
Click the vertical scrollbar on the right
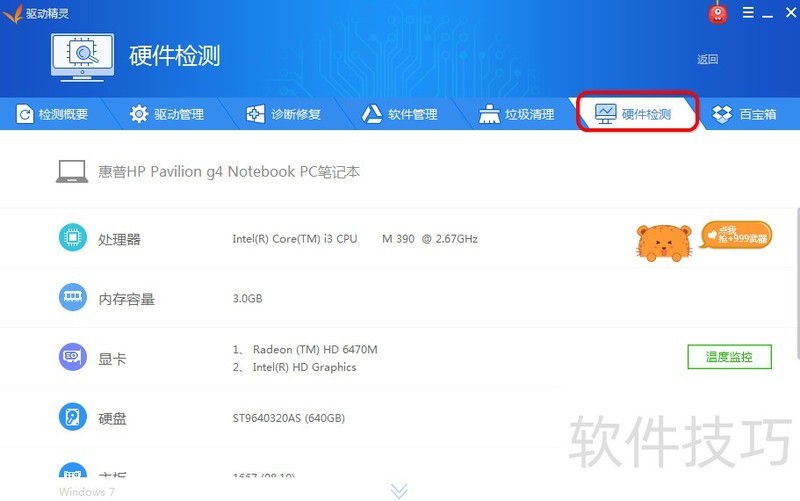(797, 283)
